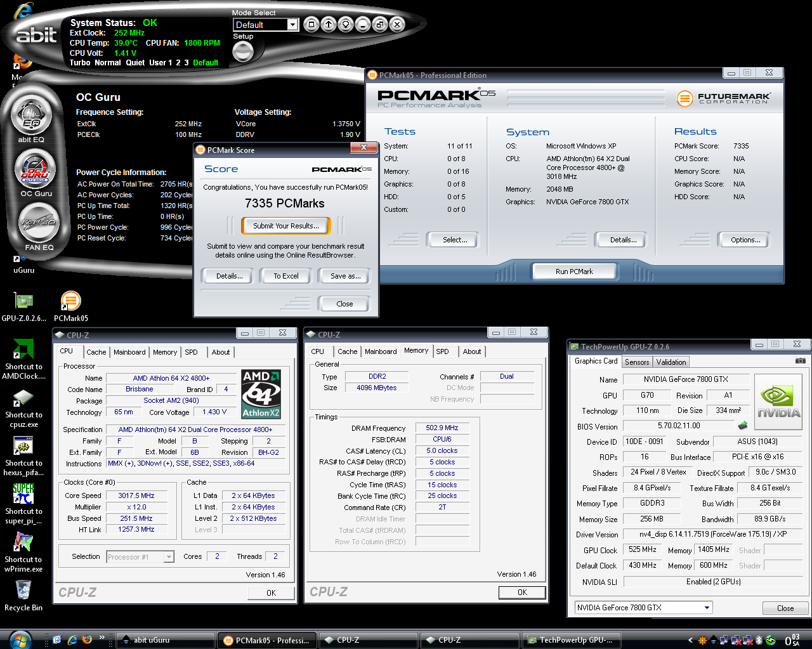Launch Internet Explorer from quick launch
The height and width of the screenshot is (649, 812).
[x=72, y=639]
